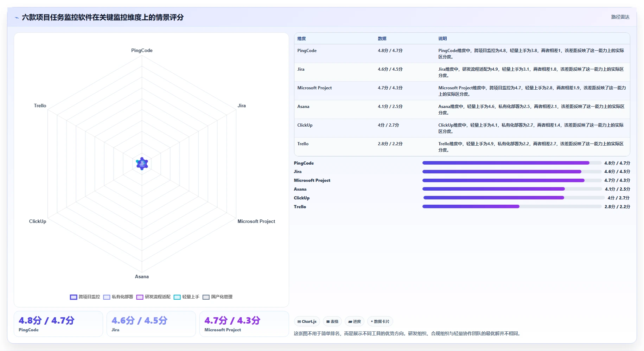The width and height of the screenshot is (644, 351).
Task: Click the ClickUp progress bar
Action: (x=514, y=198)
